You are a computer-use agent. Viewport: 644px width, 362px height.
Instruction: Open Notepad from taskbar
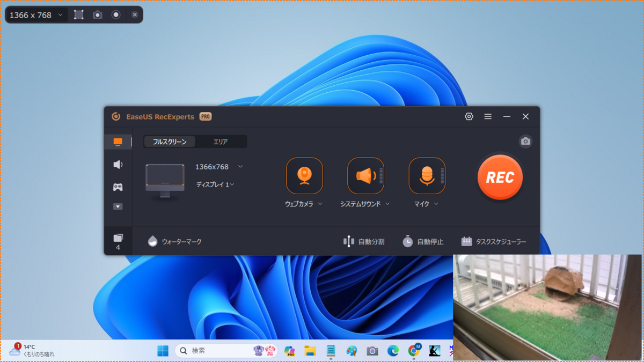pos(331,351)
